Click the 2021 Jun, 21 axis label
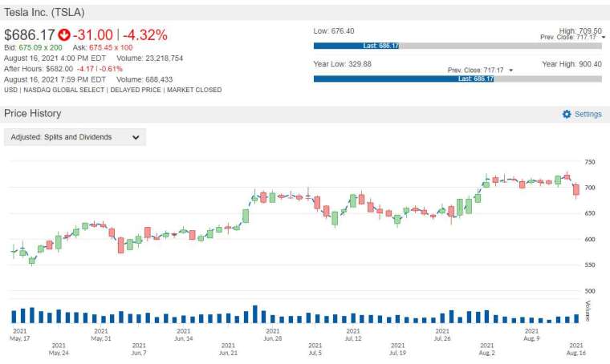 (x=229, y=350)
